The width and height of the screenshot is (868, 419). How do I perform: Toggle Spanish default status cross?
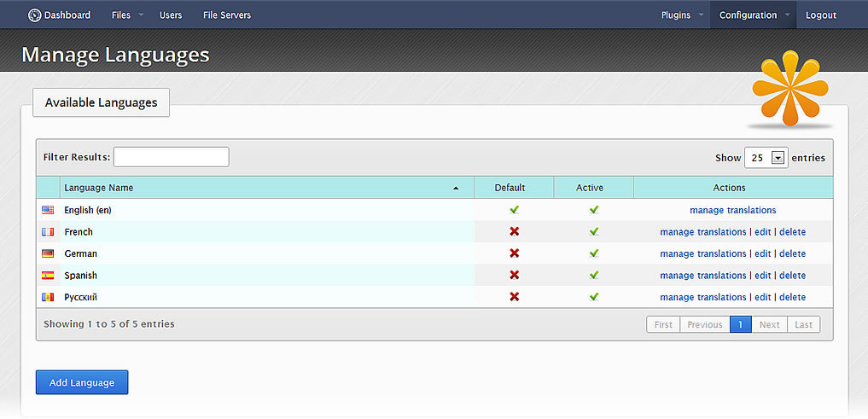tap(514, 276)
